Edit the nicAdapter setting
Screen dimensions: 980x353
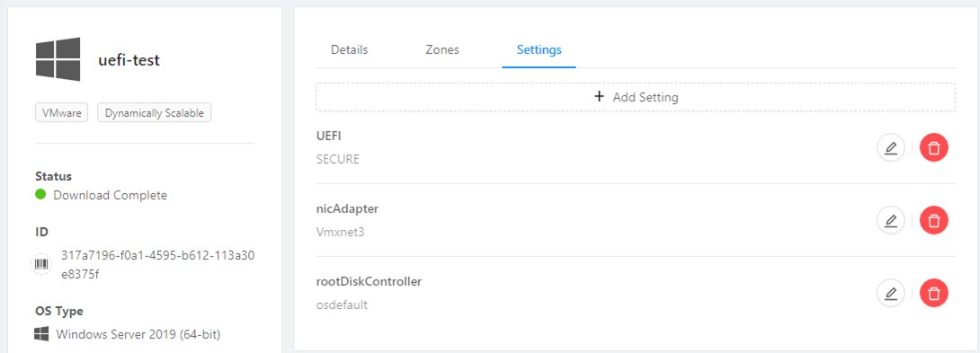click(891, 221)
